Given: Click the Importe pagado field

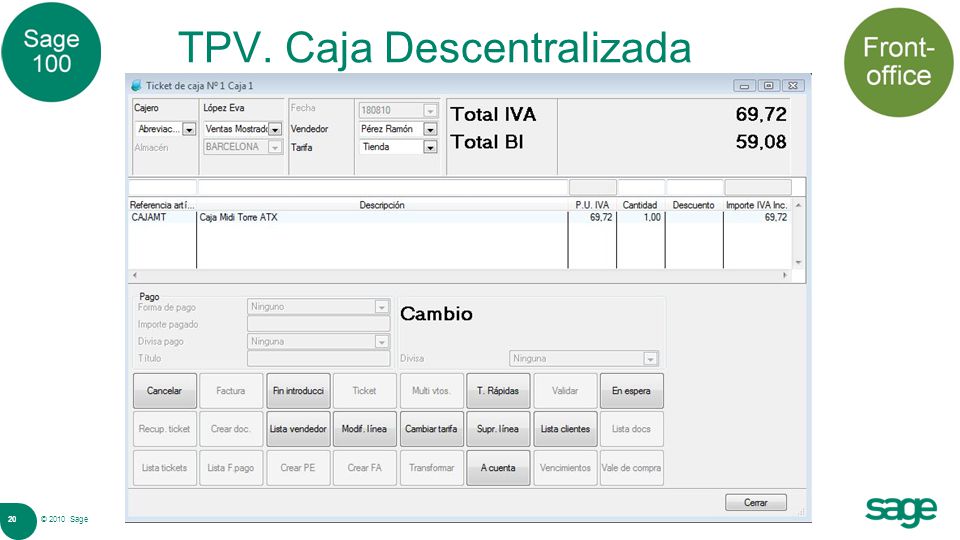Looking at the screenshot, I should pos(318,324).
